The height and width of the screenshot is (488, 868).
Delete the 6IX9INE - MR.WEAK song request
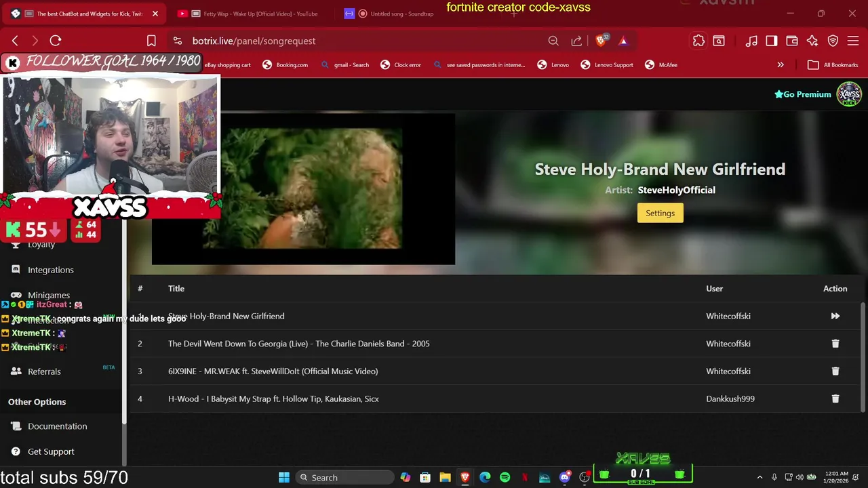click(x=835, y=371)
